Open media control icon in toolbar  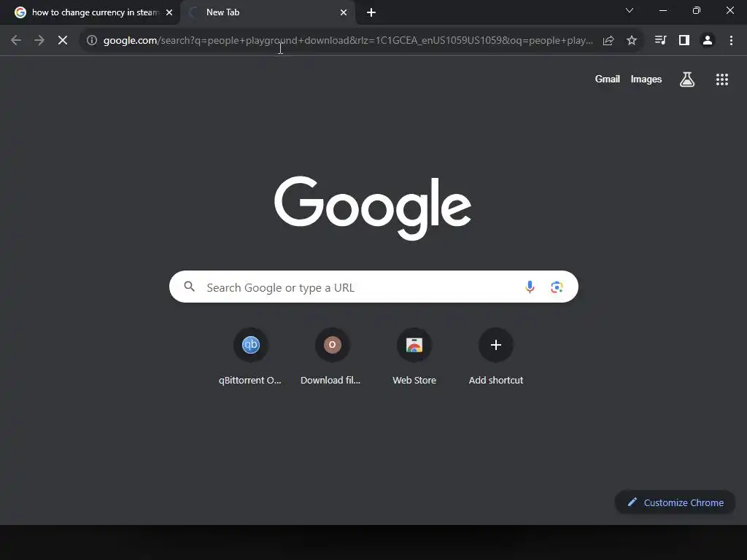(660, 41)
